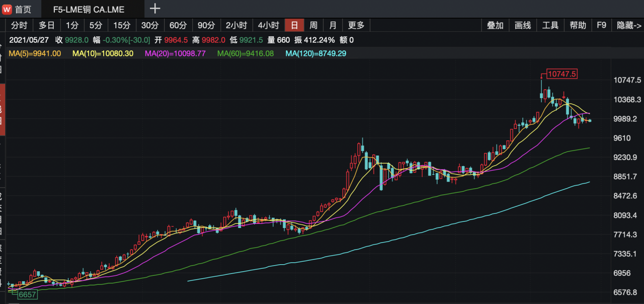
Task: Select the F5-LME铜 CA.LME tab
Action: point(89,9)
